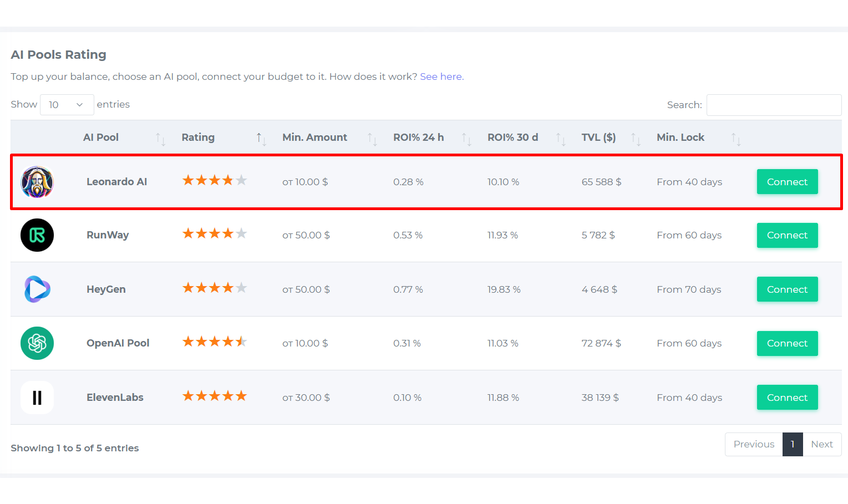
Task: Select page 1 in pagination
Action: pos(793,444)
